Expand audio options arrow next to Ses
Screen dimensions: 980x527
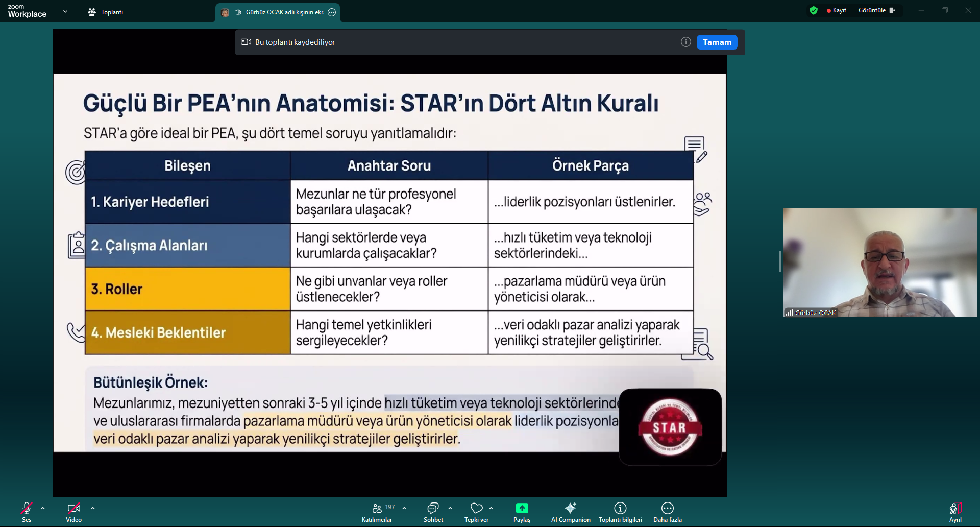(43, 508)
